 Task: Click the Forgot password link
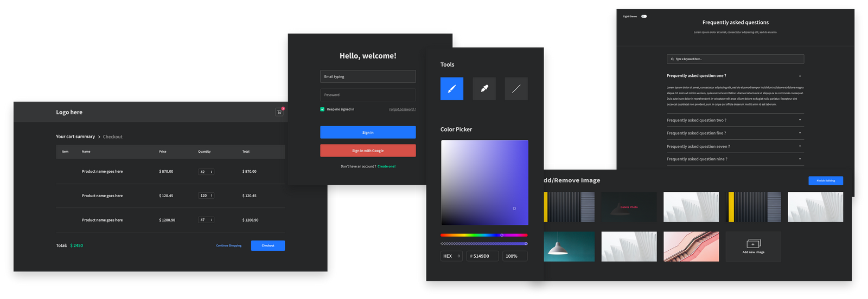click(x=402, y=109)
